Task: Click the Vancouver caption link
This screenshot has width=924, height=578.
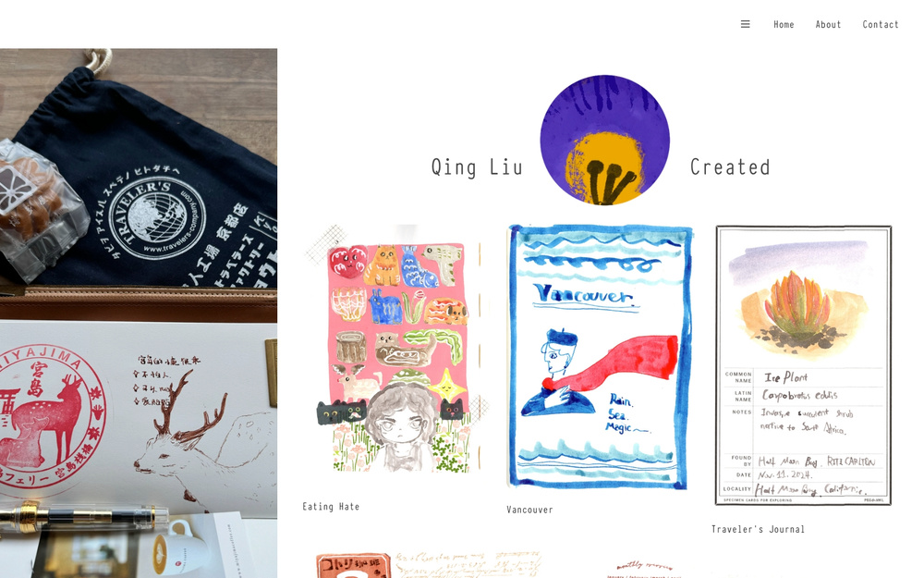Action: click(529, 510)
